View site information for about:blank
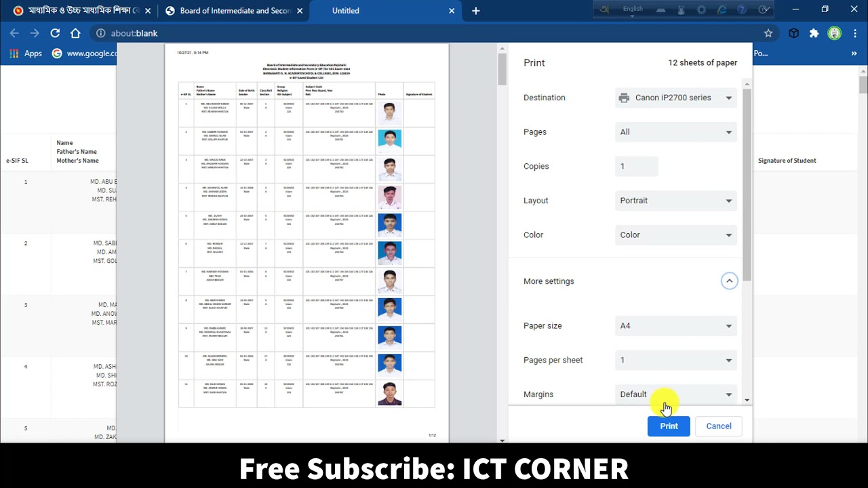This screenshot has width=868, height=488. (x=100, y=33)
